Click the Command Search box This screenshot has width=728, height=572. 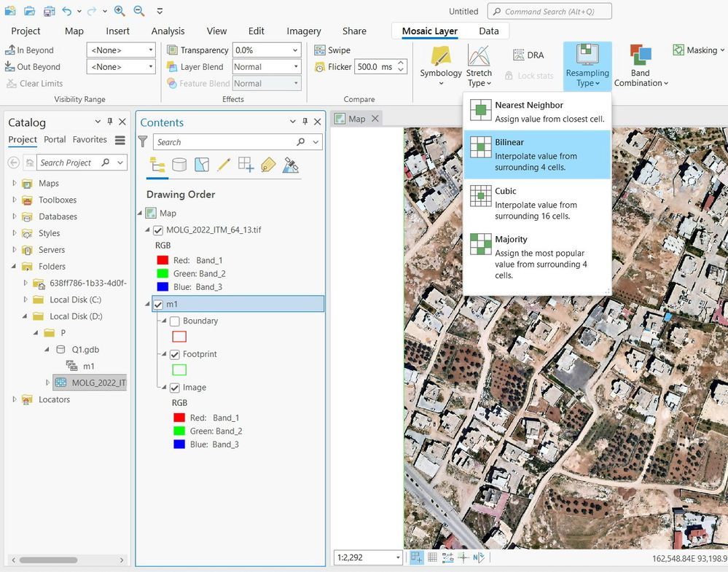[x=549, y=12]
